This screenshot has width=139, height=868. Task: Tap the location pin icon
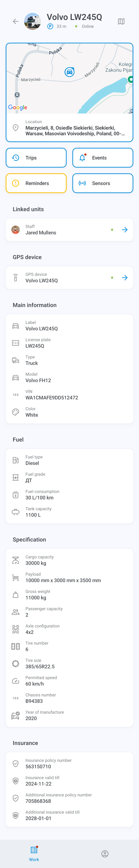point(15,128)
